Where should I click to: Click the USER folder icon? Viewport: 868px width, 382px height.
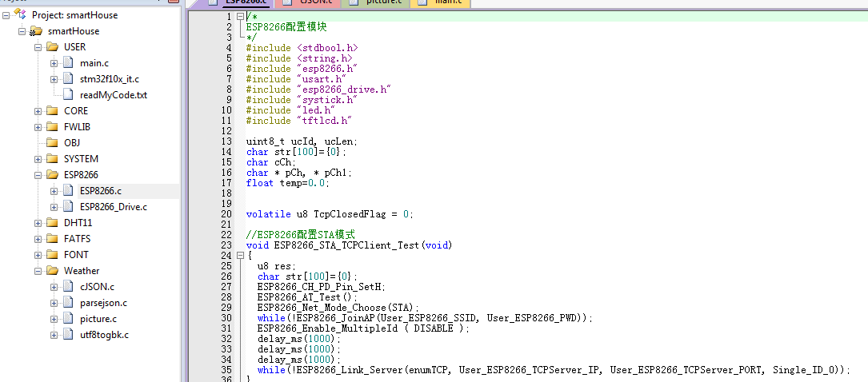tap(52, 47)
